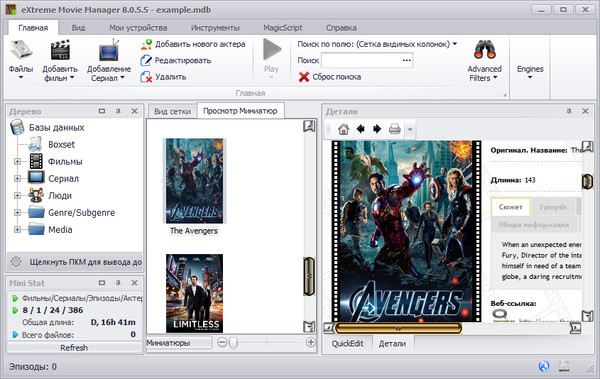Open the Файлы dropdown in the ribbon
This screenshot has width=600, height=379.
[21, 60]
